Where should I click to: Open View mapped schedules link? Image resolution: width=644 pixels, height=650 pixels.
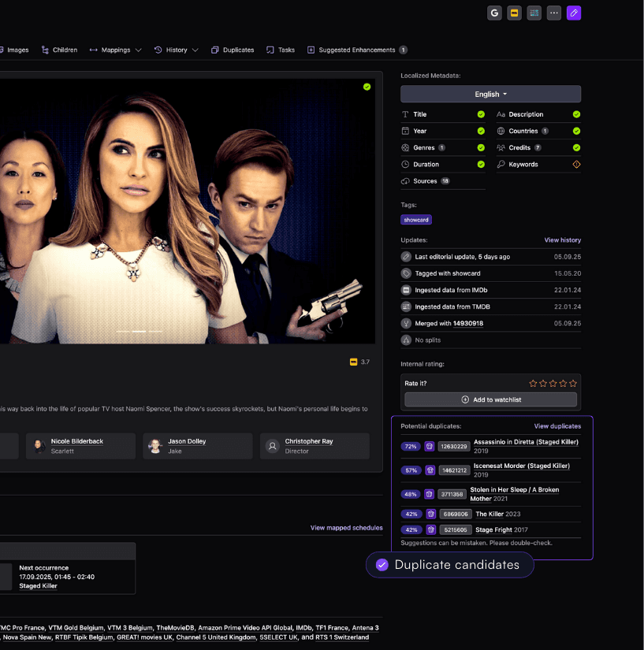tap(346, 528)
